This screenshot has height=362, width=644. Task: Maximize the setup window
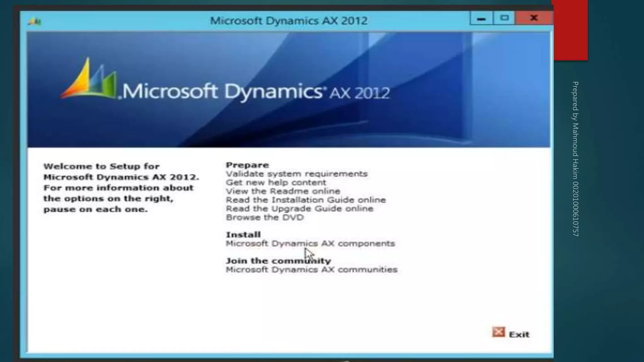(x=504, y=18)
